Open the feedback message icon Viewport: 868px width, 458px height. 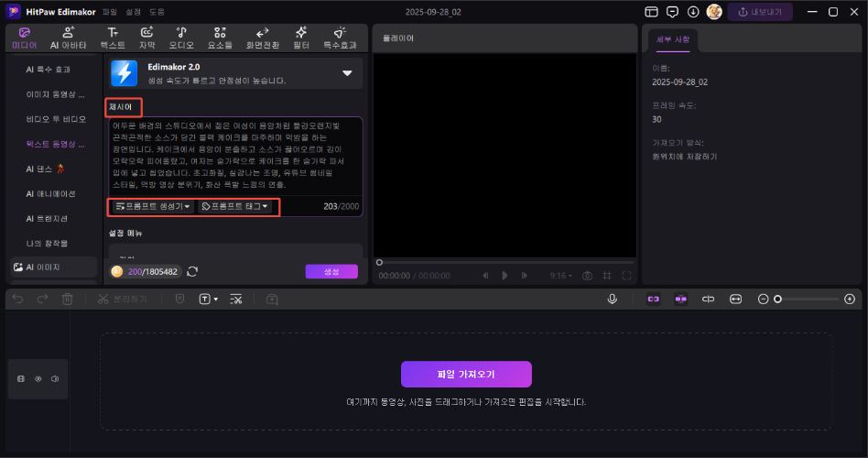point(673,12)
